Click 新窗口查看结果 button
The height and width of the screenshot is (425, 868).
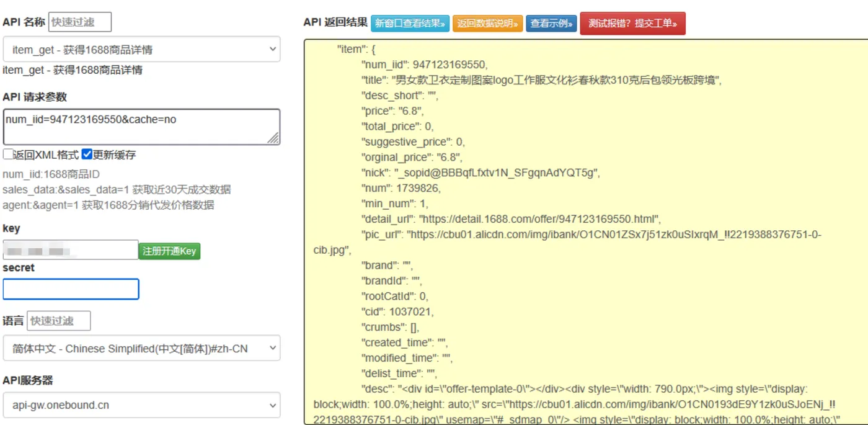(410, 24)
